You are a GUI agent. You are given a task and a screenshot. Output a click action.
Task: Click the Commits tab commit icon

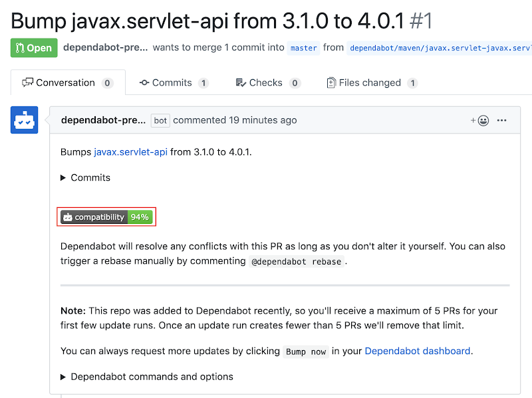coord(144,82)
